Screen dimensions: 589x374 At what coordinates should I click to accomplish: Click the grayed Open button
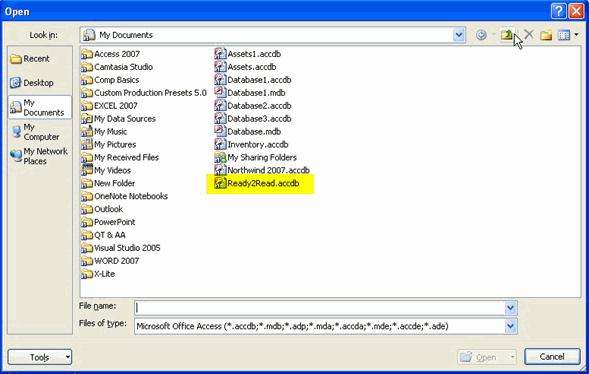pyautogui.click(x=483, y=357)
